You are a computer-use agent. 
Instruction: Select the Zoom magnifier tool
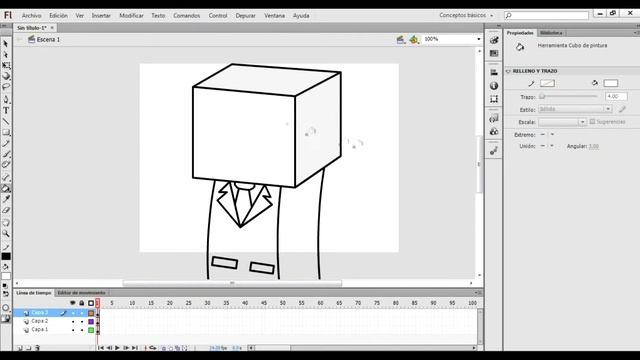pos(6,233)
